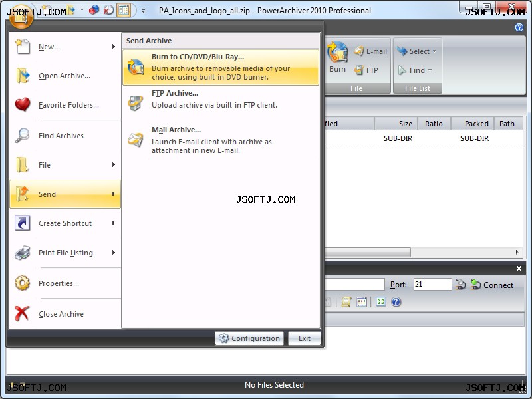Click the grey disconnect plug icon

460,285
